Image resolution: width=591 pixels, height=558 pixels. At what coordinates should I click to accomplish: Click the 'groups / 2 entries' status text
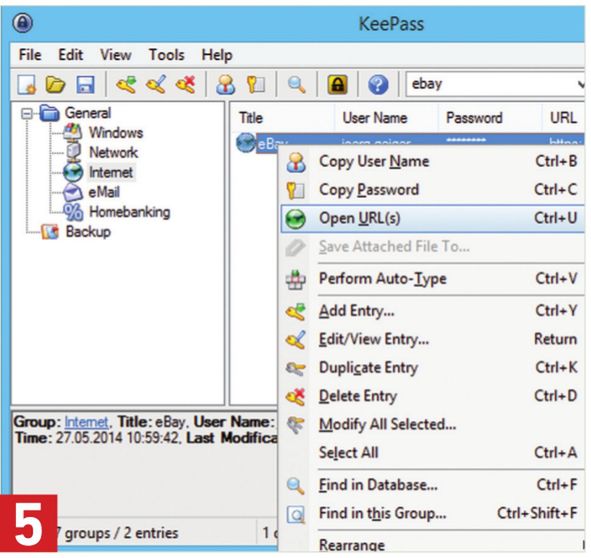[x=121, y=533]
